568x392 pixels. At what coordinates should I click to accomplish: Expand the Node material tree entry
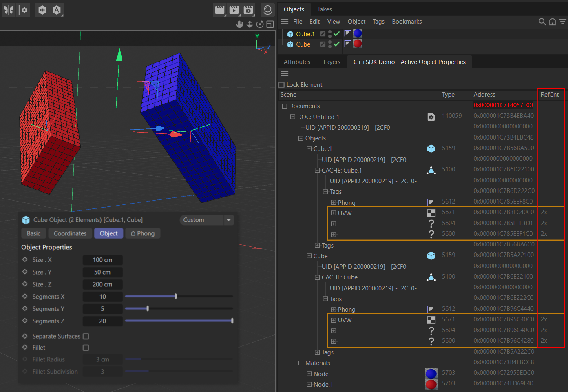click(x=309, y=374)
